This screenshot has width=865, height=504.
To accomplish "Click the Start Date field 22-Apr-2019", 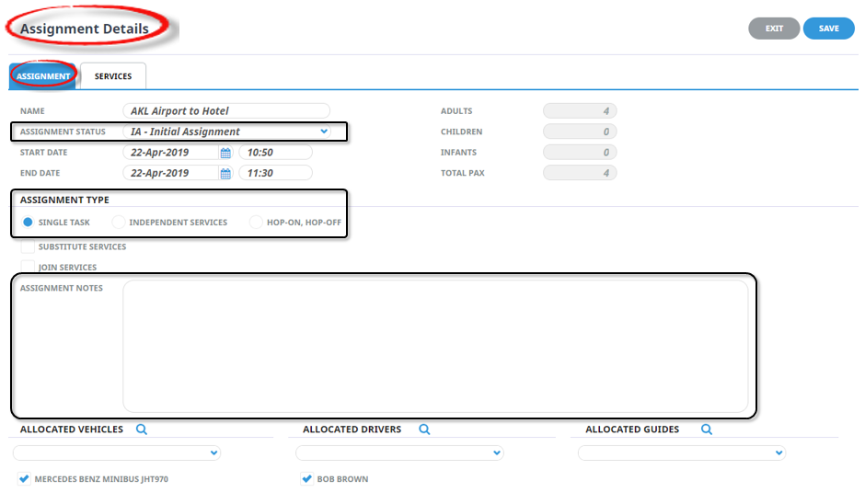I will pyautogui.click(x=171, y=153).
